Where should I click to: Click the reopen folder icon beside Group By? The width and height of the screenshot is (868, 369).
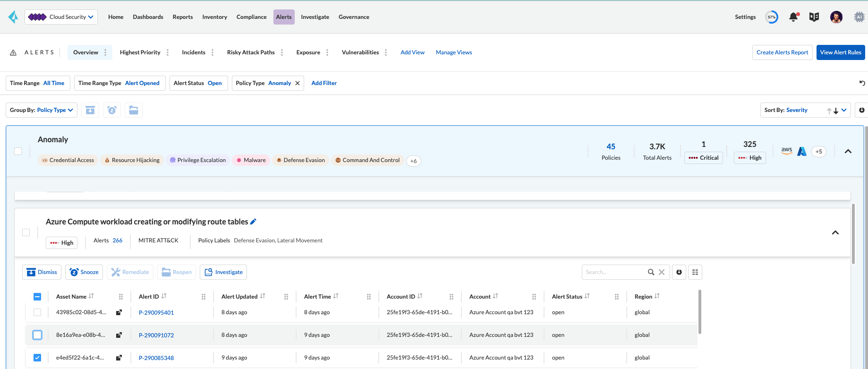(134, 110)
